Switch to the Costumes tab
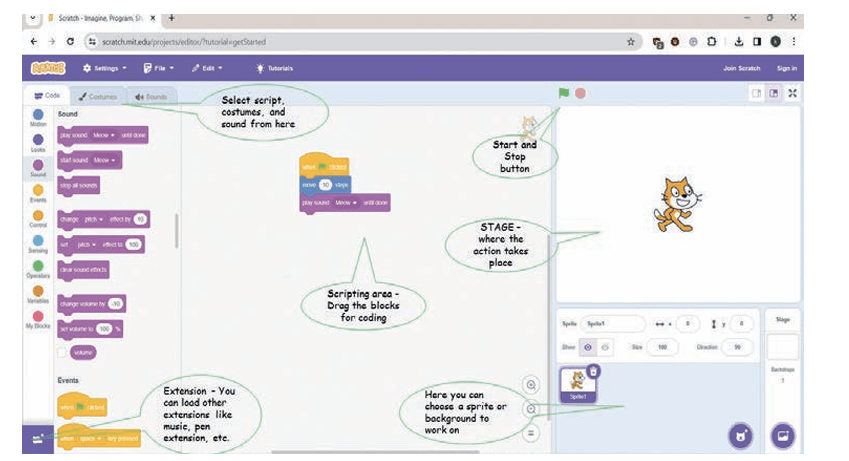This screenshot has width=849, height=461. (x=97, y=96)
